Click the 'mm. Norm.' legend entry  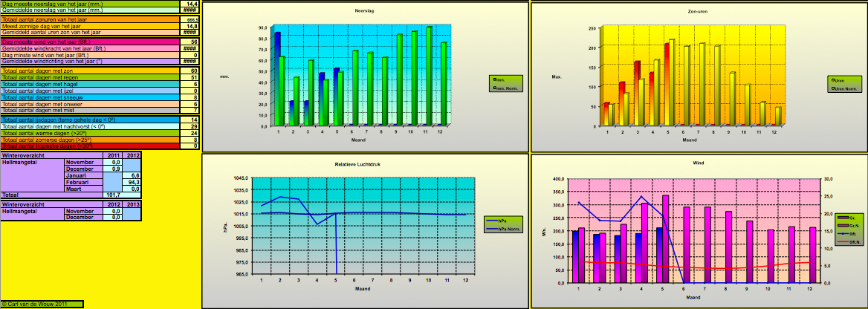coord(508,88)
